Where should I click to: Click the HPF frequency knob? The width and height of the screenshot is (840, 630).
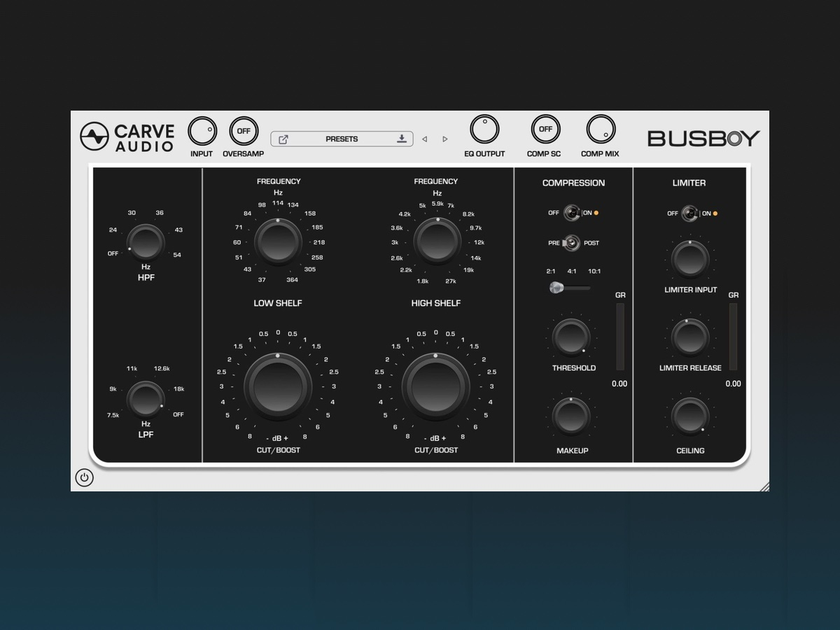point(146,242)
